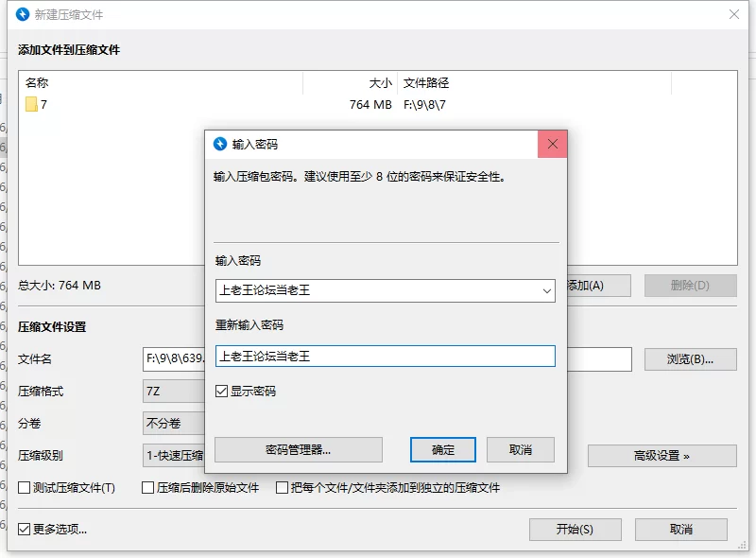
Task: Click the 总大小: 764 MB label
Action: click(60, 286)
